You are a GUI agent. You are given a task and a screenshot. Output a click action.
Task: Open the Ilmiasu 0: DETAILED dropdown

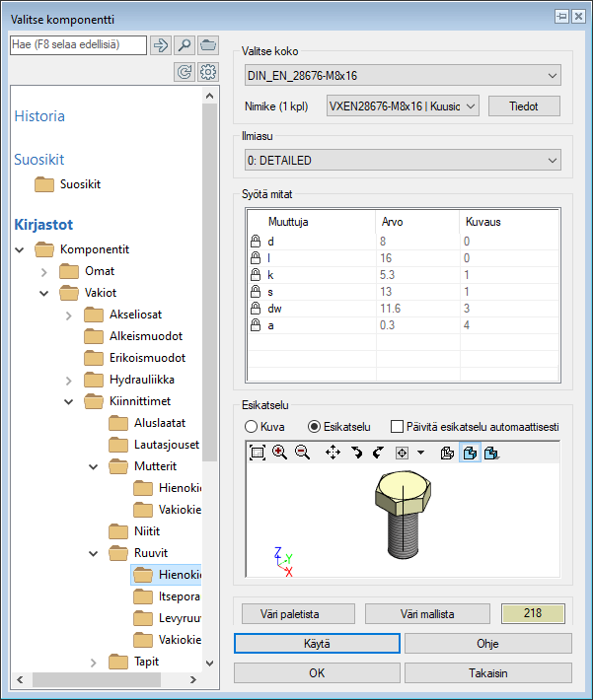[x=403, y=160]
